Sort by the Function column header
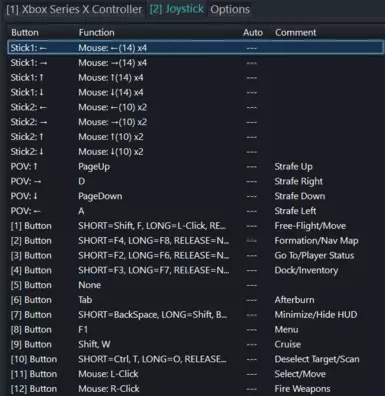Screen dimensions: 385x396 click(97, 32)
